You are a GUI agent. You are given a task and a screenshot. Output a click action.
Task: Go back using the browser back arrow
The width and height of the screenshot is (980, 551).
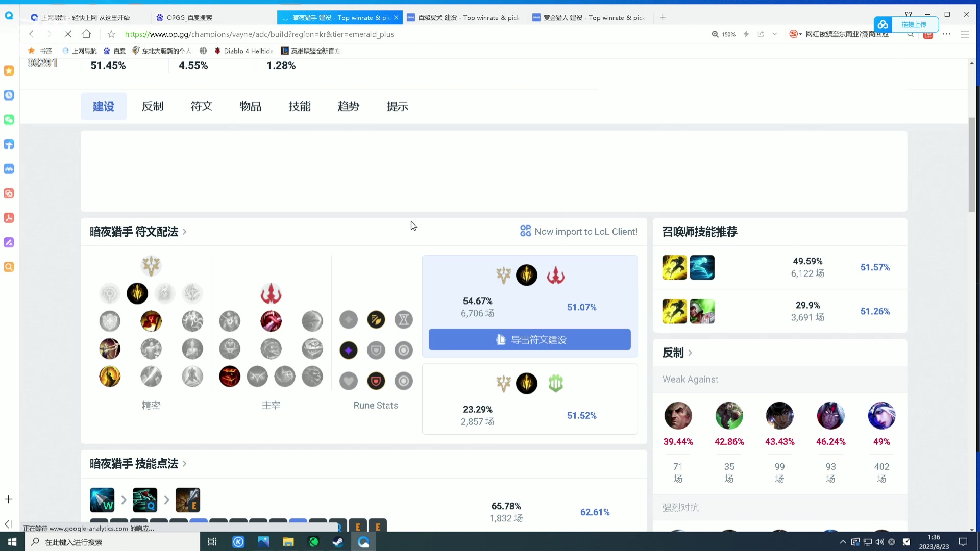click(31, 34)
